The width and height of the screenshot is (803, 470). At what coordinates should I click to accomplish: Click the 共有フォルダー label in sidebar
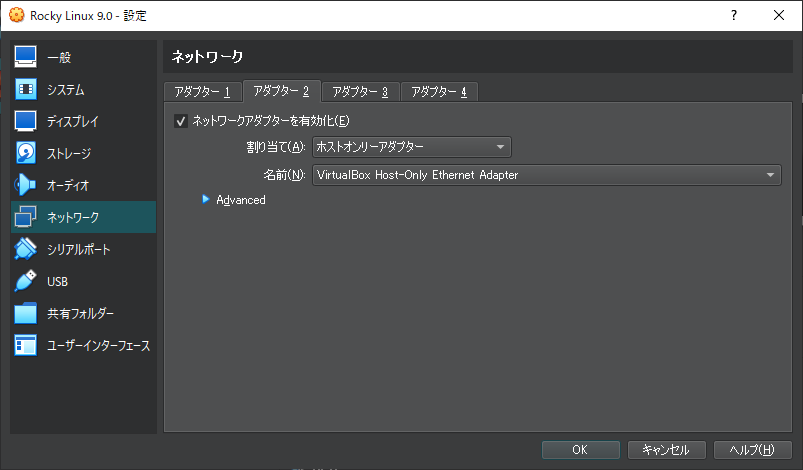[x=80, y=313]
